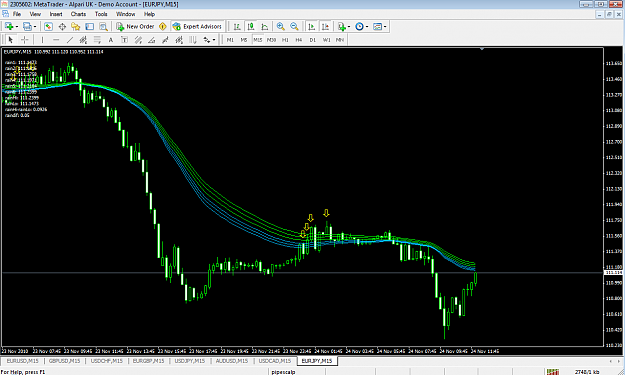
Task: Click the M15 timeframe button
Action: (x=257, y=40)
